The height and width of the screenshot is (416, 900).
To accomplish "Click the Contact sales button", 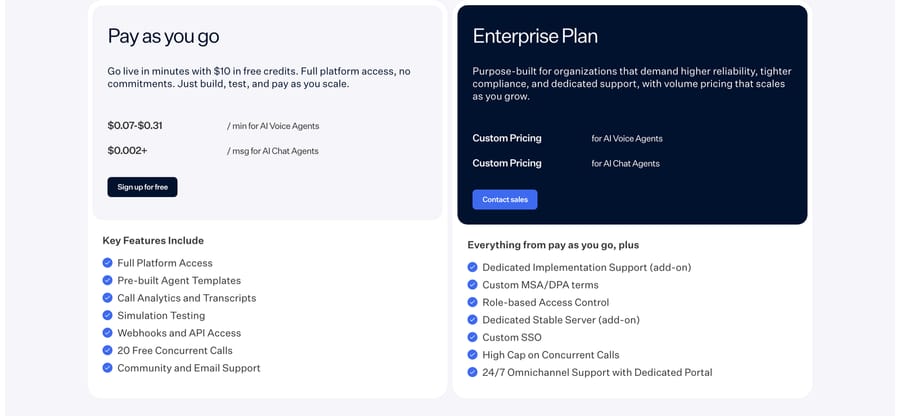I will coord(505,200).
